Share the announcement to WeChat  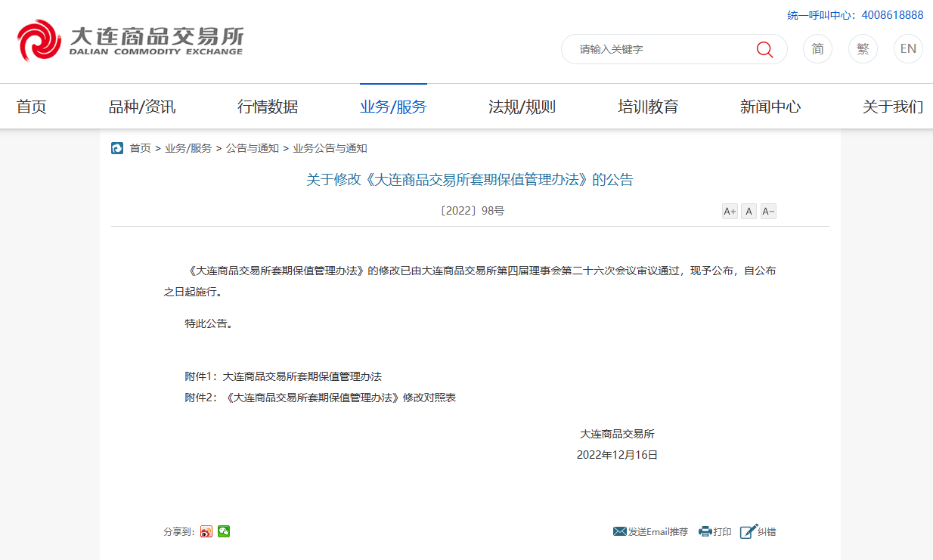224,532
